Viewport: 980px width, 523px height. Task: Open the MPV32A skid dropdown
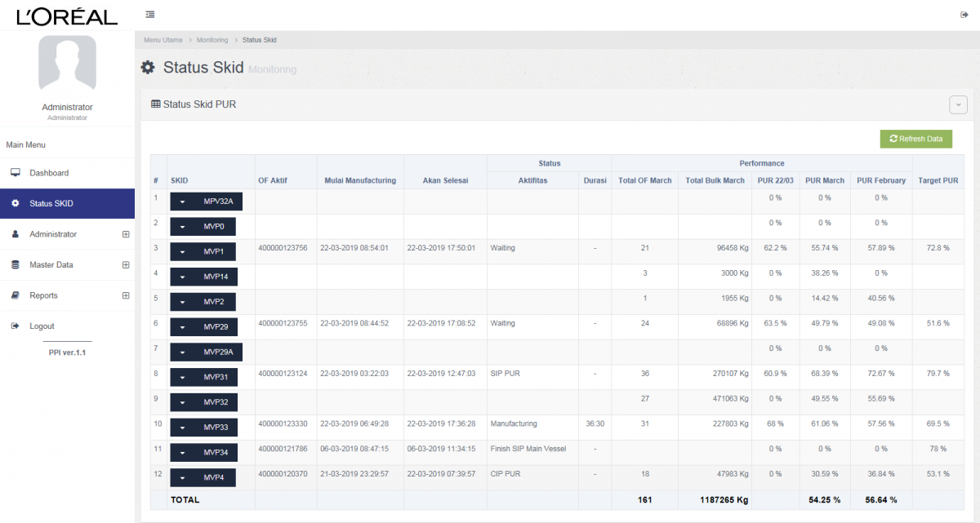206,202
